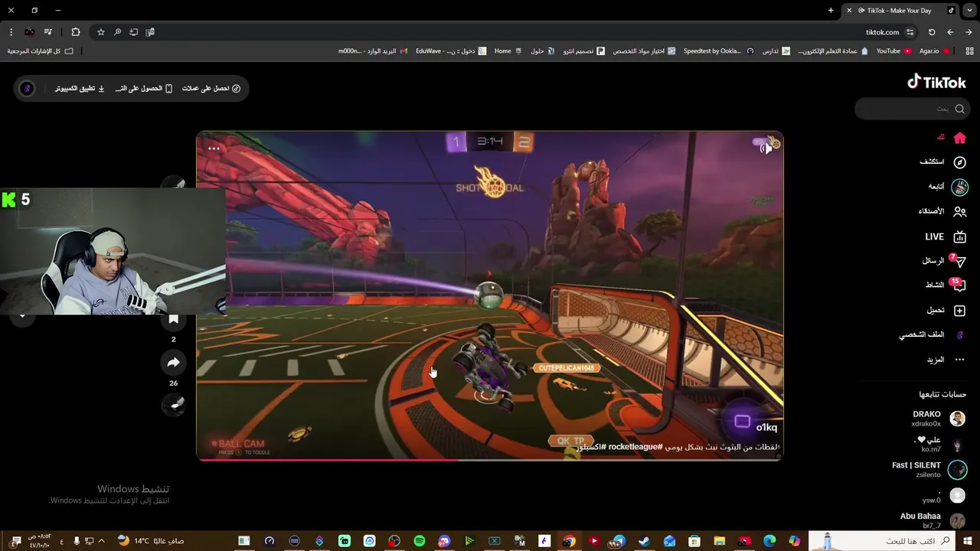The image size is (980, 551).
Task: Bookmark this page with the star icon
Action: [x=100, y=32]
